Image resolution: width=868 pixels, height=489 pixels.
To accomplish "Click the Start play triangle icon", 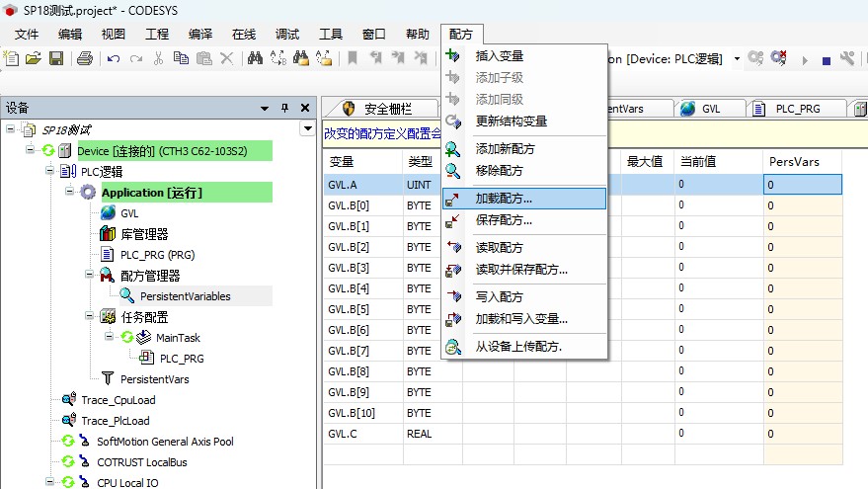I will 805,60.
